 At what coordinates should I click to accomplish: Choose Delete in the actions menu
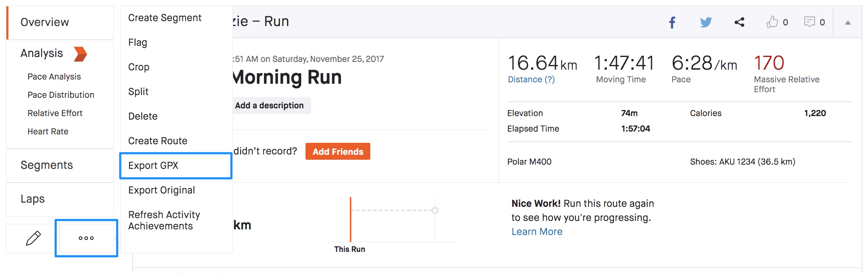tap(143, 116)
